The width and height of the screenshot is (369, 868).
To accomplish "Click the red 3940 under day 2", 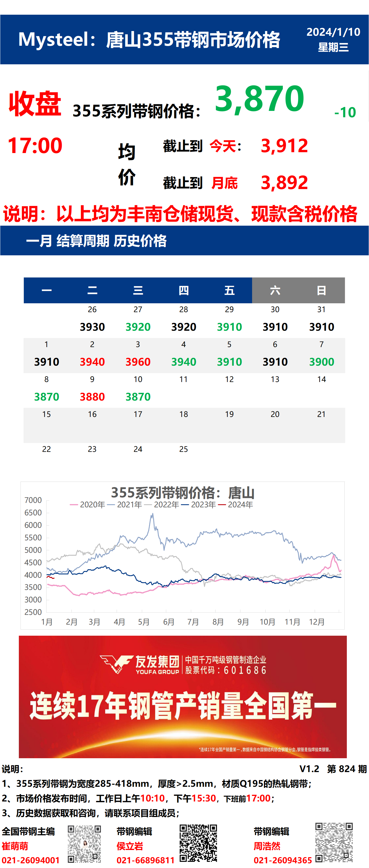I will pyautogui.click(x=92, y=362).
